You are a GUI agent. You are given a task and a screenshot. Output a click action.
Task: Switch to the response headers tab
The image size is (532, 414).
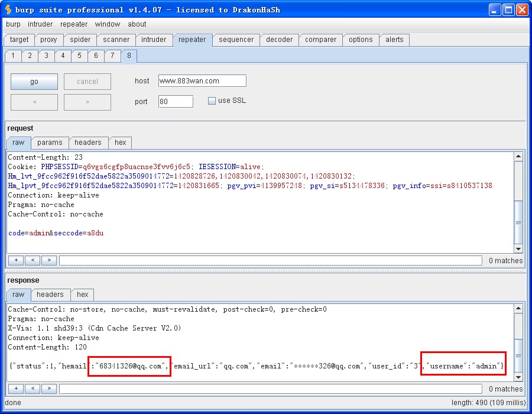(50, 295)
